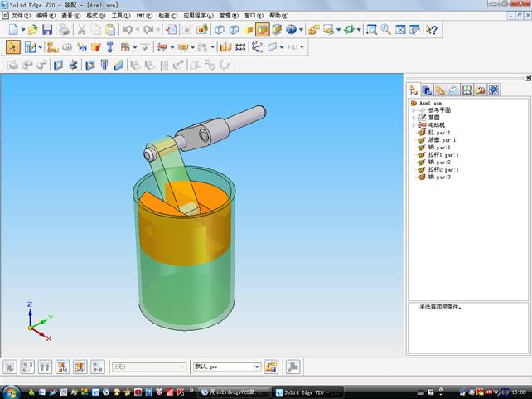This screenshot has width=532, height=399.
Task: Click the globe sharpen display icon
Action: (291, 30)
